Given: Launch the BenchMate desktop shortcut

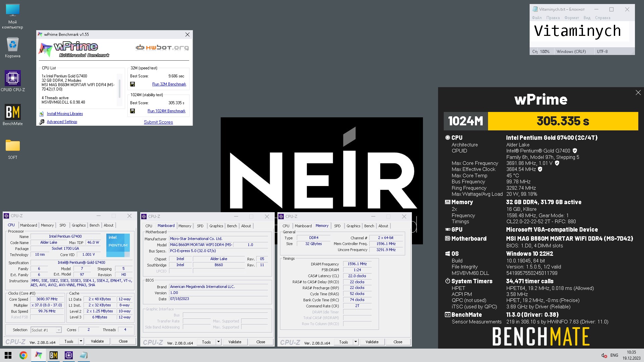Looking at the screenshot, I should click(13, 115).
